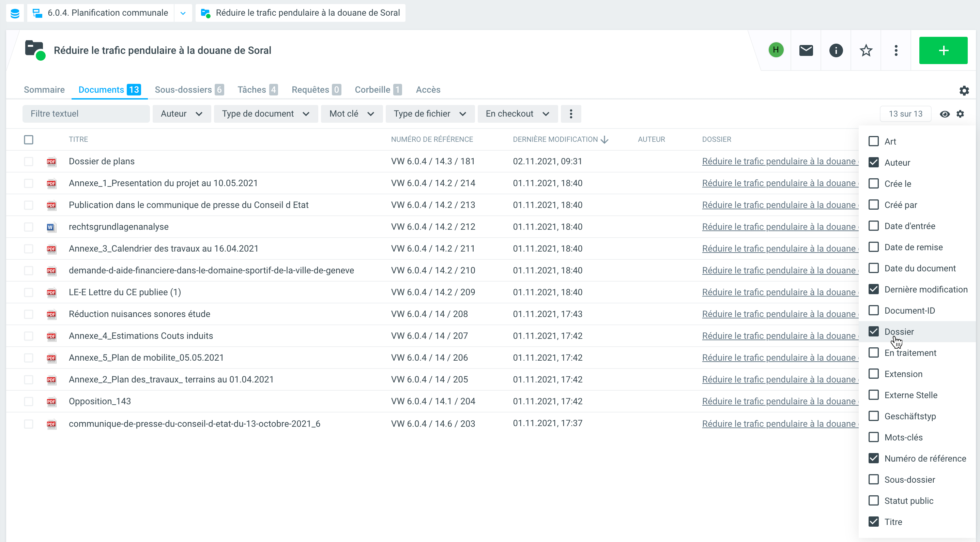Image resolution: width=980 pixels, height=542 pixels.
Task: Expand the Type de document filter
Action: (x=265, y=114)
